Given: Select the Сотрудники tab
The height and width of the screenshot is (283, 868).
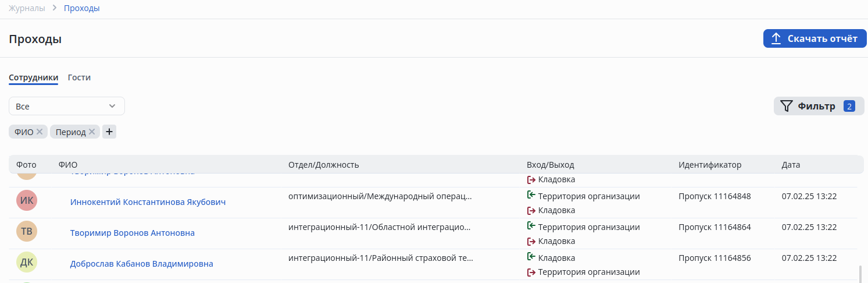Looking at the screenshot, I should (33, 77).
